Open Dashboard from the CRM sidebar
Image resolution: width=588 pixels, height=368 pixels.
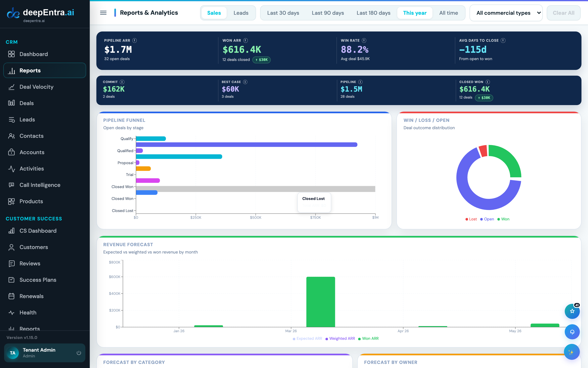45,54
